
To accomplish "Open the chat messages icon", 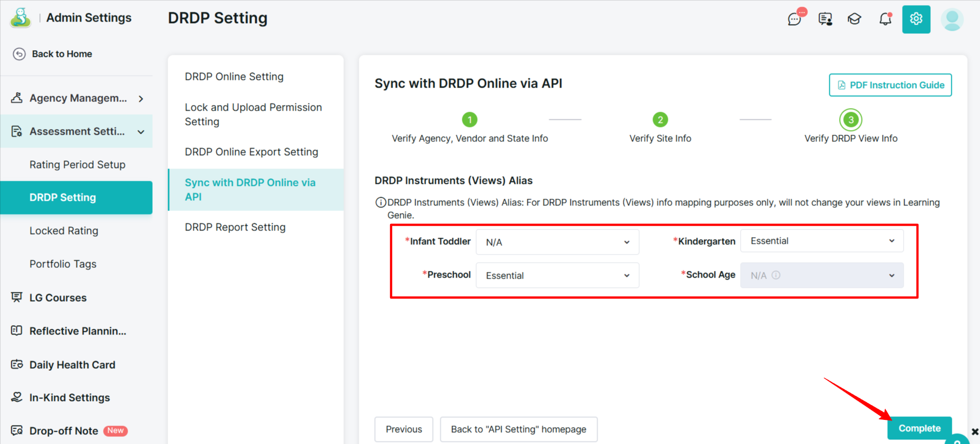I will pos(794,19).
